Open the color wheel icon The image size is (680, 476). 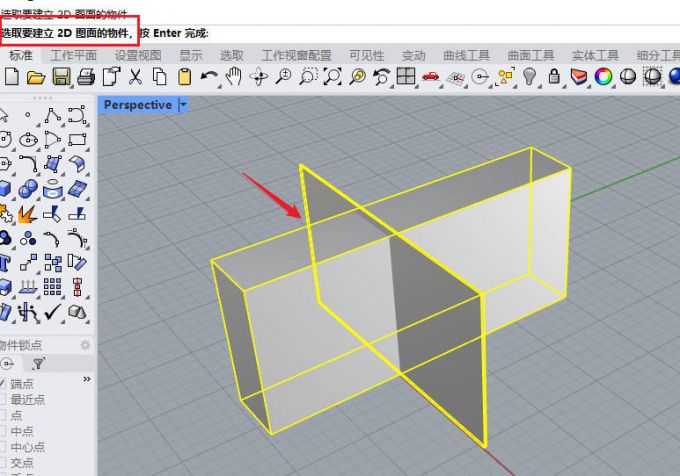point(603,77)
